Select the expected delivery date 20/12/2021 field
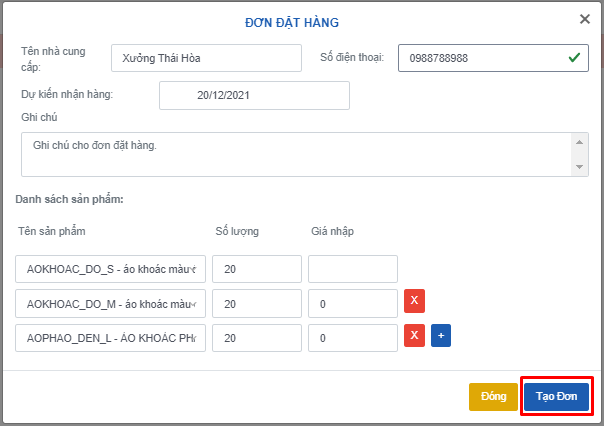Image resolution: width=604 pixels, height=426 pixels. [254, 95]
